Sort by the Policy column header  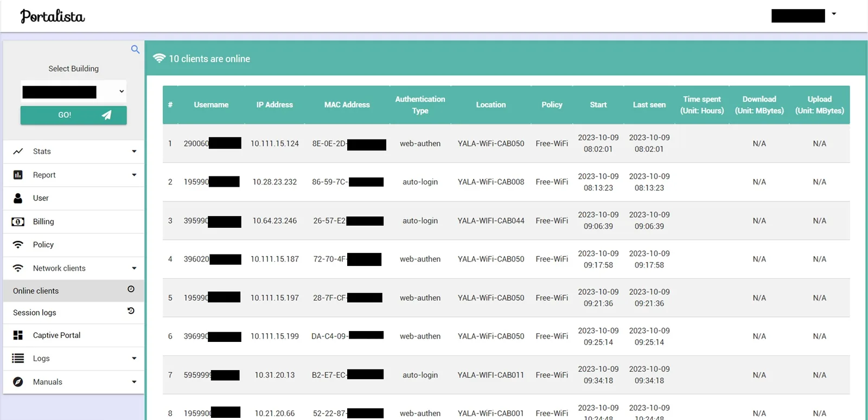tap(552, 105)
